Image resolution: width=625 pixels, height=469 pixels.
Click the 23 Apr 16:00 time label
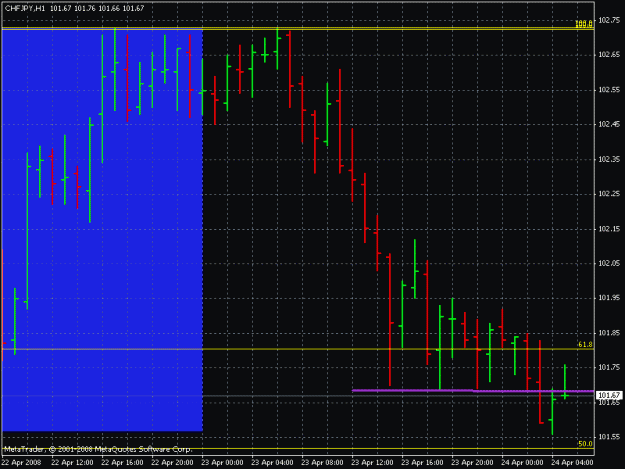(422, 463)
